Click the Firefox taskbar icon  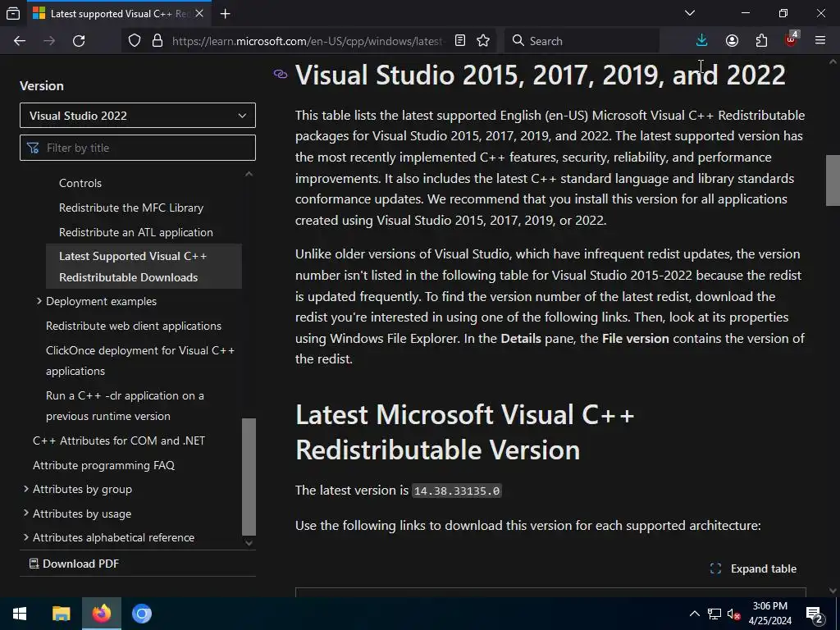click(x=101, y=614)
